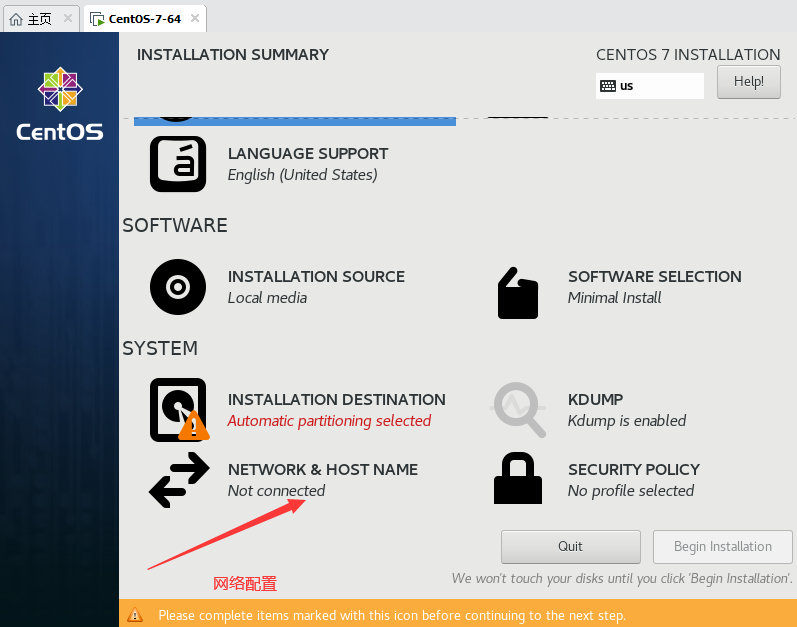Image resolution: width=797 pixels, height=627 pixels.
Task: Click 'Not connected' status text
Action: [x=276, y=491]
